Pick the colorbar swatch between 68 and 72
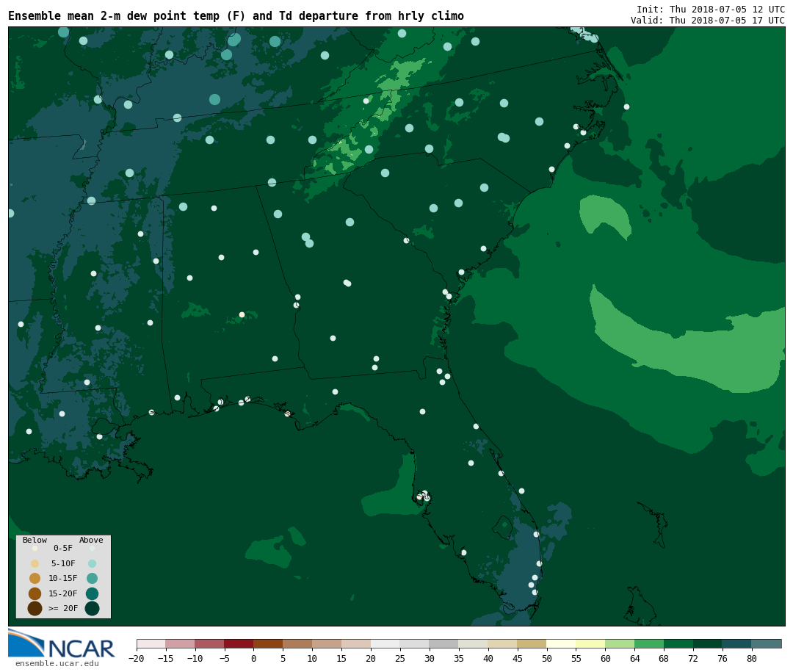Screen dimensions: 793x672 [x=678, y=643]
